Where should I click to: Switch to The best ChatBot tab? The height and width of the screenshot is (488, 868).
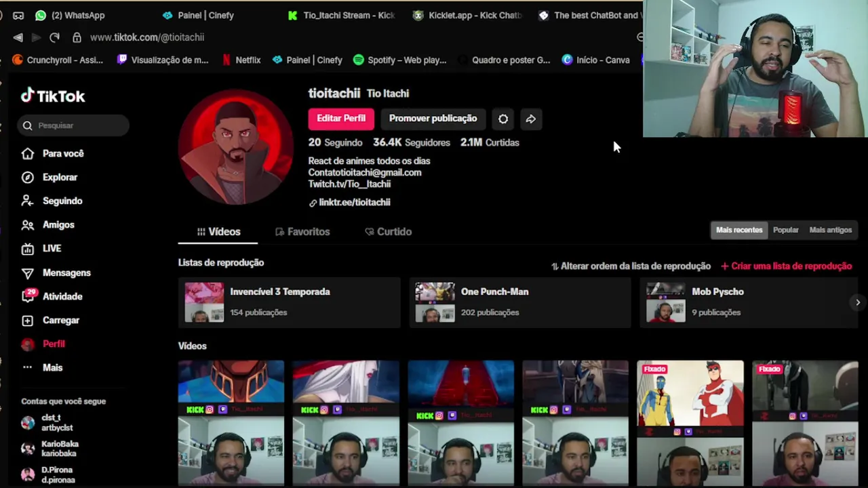[x=589, y=15]
